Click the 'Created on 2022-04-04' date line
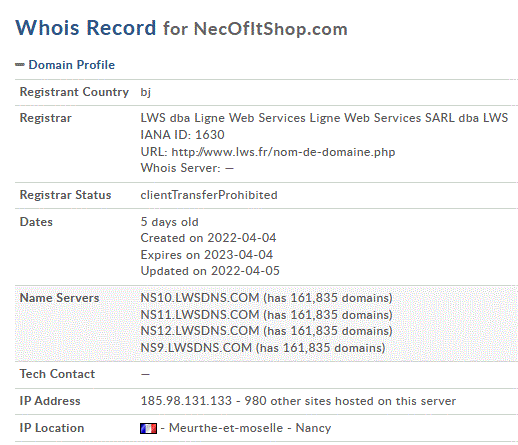Screen dimensions: 518x445 point(208,238)
